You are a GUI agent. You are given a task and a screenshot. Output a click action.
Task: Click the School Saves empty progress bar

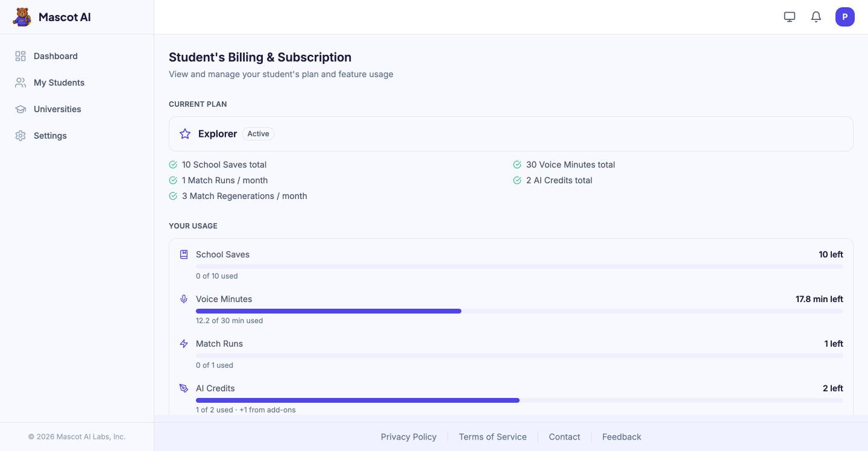pos(520,266)
